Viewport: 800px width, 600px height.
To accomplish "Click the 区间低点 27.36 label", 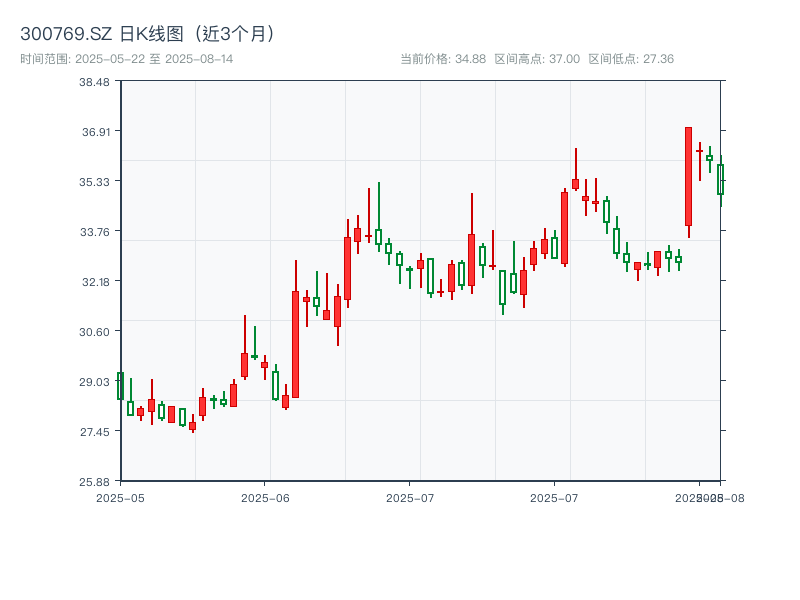I will tap(631, 59).
